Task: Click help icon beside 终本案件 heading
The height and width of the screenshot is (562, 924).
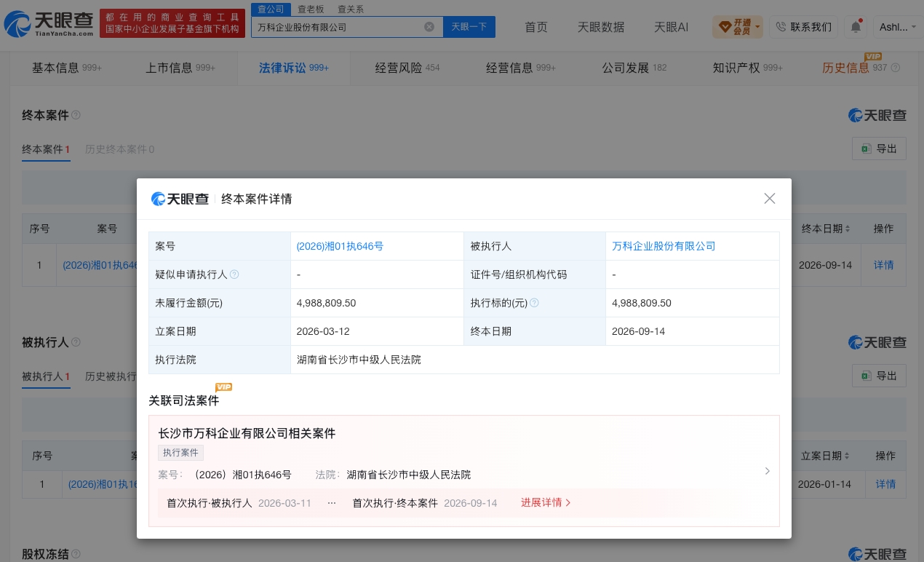Action: (x=76, y=115)
